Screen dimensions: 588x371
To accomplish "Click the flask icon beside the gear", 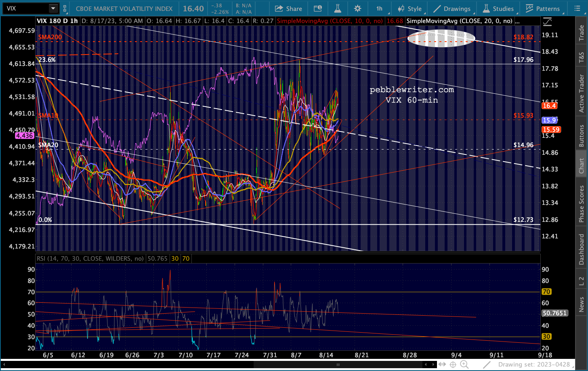I will click(x=338, y=8).
